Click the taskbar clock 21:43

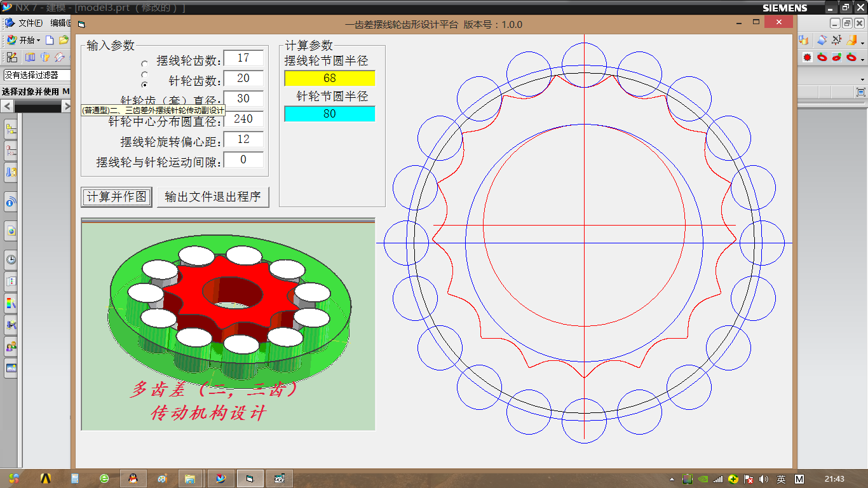tap(834, 479)
